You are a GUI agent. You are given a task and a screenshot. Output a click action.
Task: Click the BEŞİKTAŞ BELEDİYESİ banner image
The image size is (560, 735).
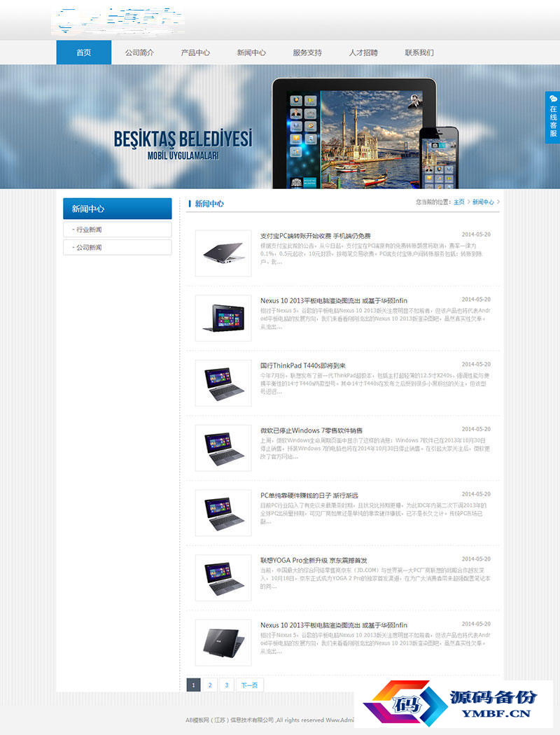click(x=280, y=127)
